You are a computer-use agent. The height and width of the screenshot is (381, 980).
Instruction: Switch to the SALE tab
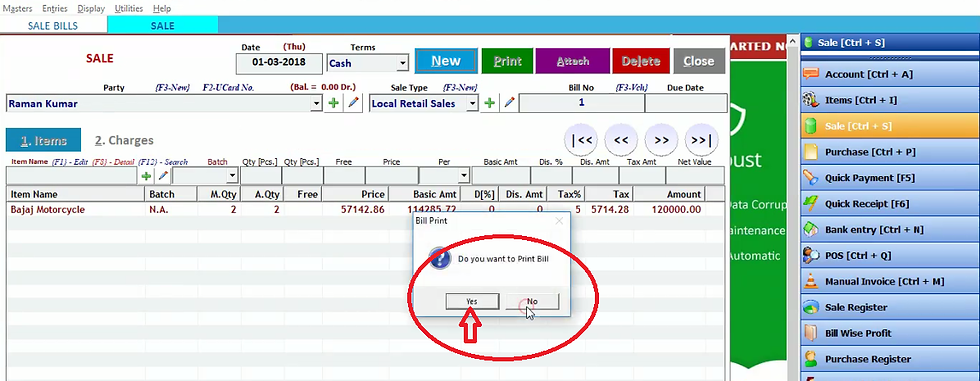(162, 26)
